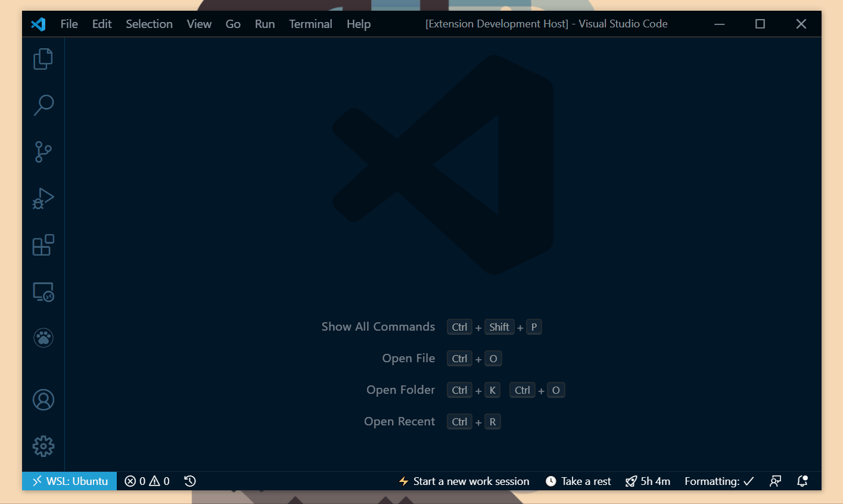The height and width of the screenshot is (504, 843).
Task: Open the Help menu
Action: [359, 24]
